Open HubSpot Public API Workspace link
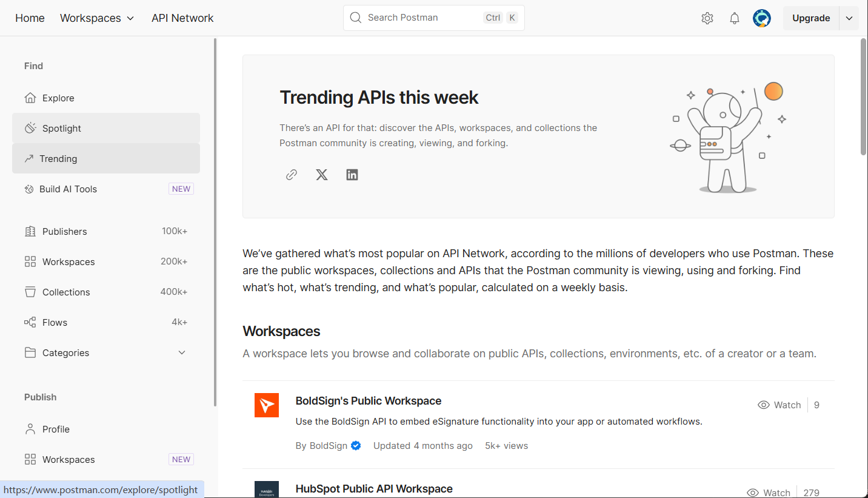Screen dimensions: 868x498 [374, 489]
